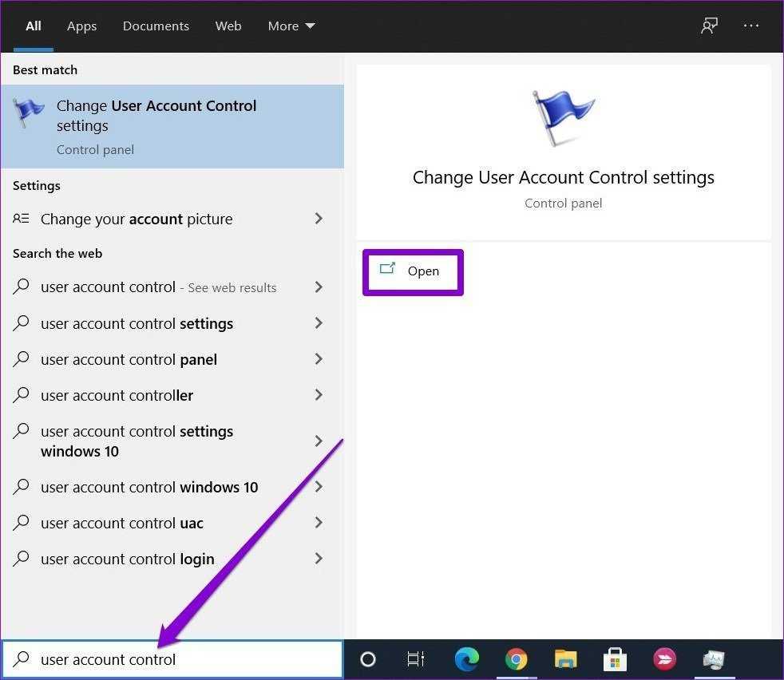Select 'Change User Account Control settings' best match
784x680 pixels.
pyautogui.click(x=172, y=126)
